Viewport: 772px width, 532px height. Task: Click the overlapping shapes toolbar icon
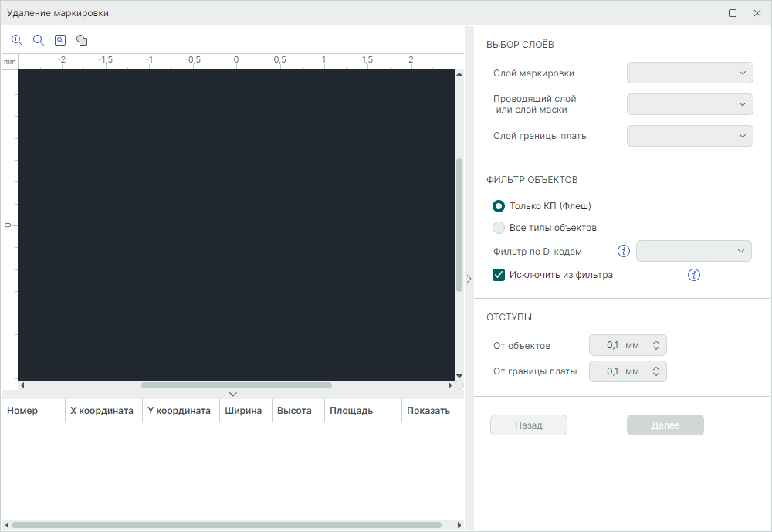point(82,40)
